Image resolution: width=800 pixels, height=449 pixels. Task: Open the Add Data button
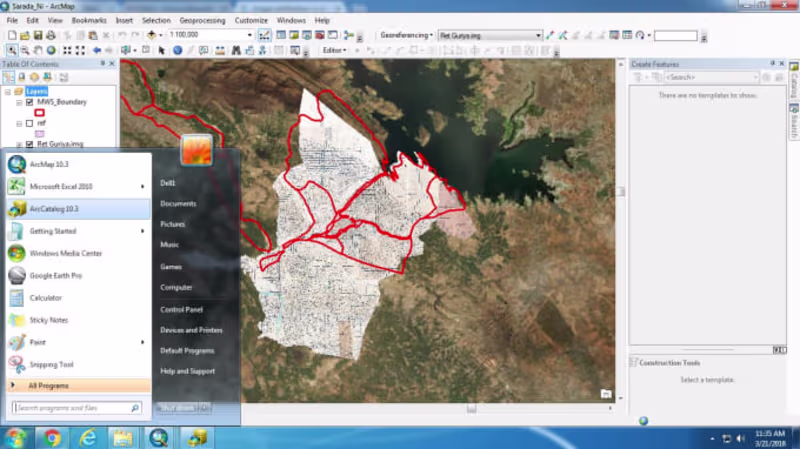152,35
